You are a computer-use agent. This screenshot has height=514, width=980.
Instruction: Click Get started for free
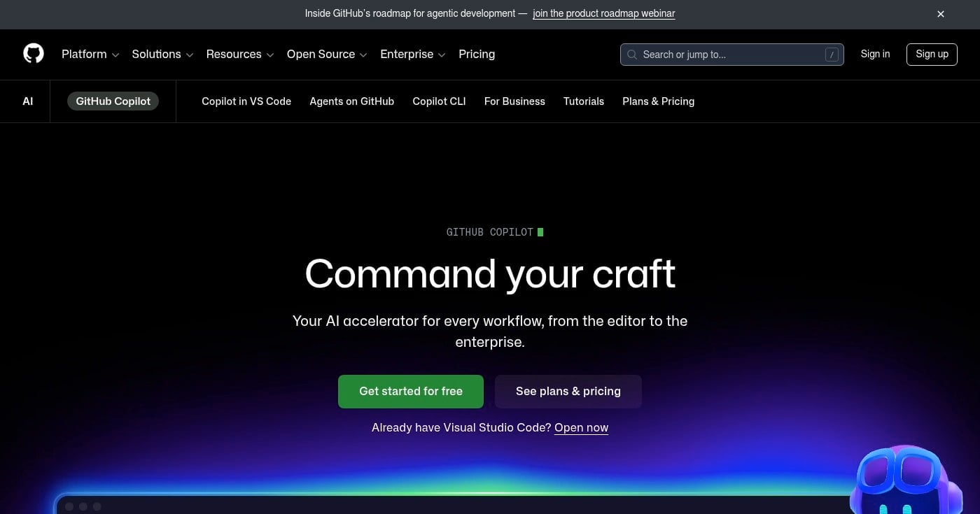tap(411, 392)
